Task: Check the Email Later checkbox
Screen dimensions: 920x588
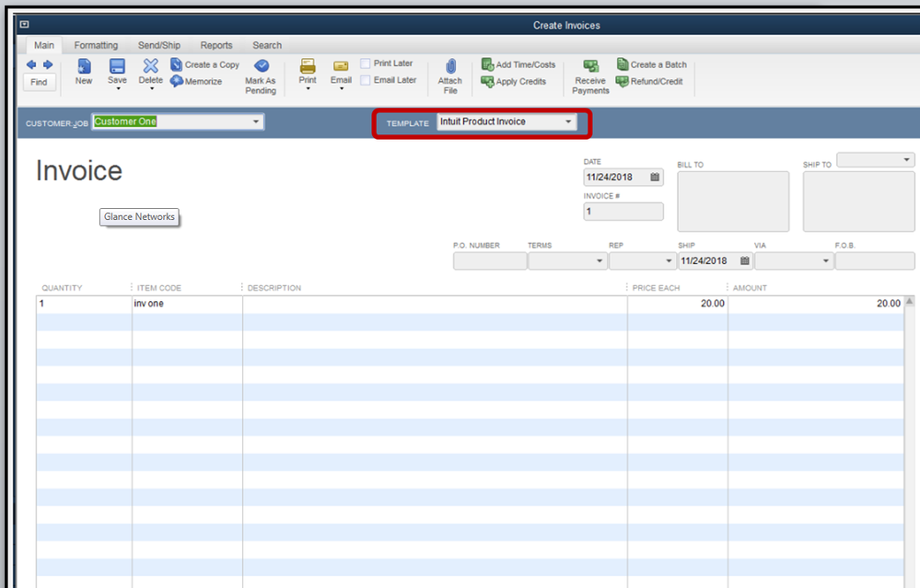Action: point(366,81)
